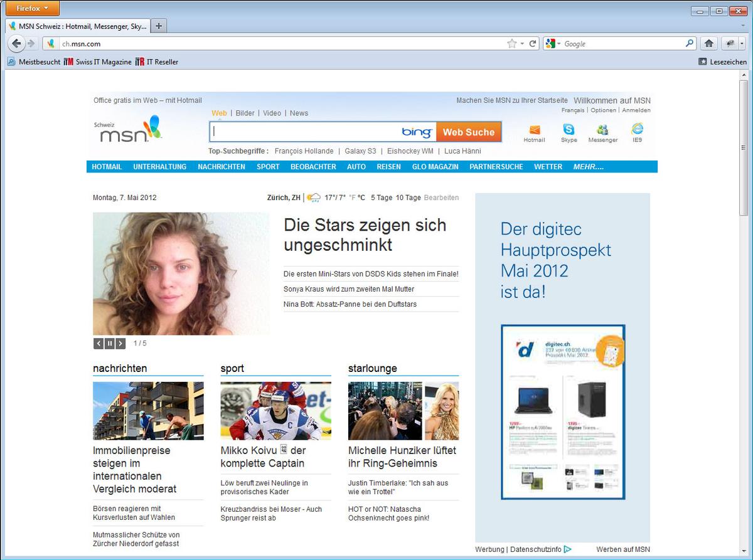This screenshot has height=560, width=753.
Task: Switch temperature unit to °C
Action: 361,198
